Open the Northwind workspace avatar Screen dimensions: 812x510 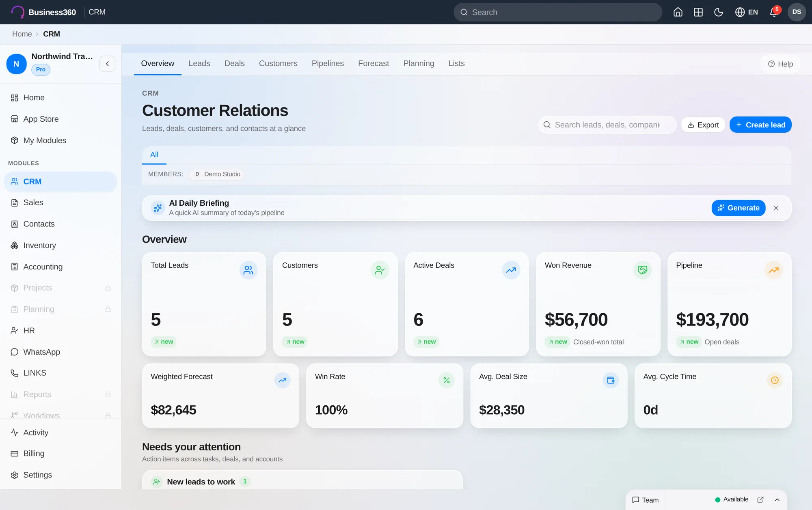click(x=16, y=64)
